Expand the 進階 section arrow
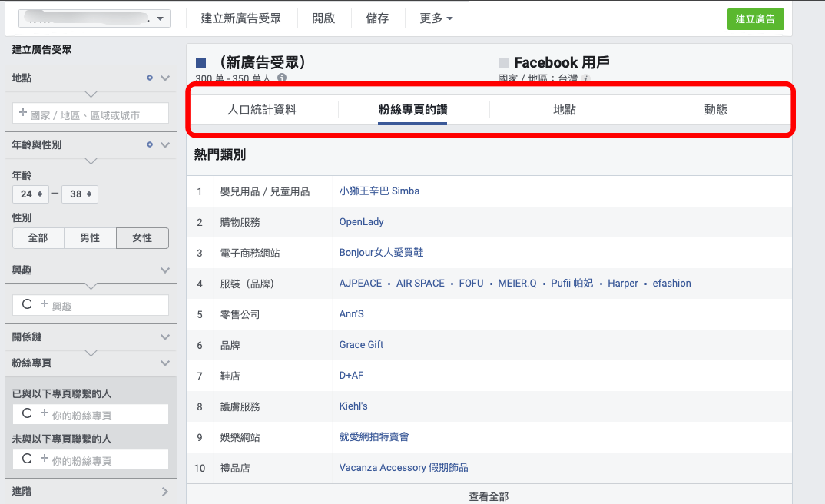 pos(165,492)
